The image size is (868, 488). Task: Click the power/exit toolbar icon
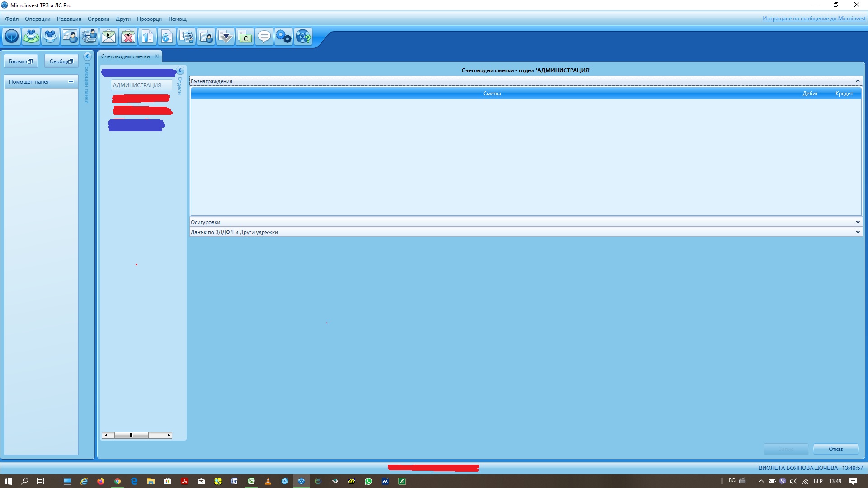(x=12, y=36)
